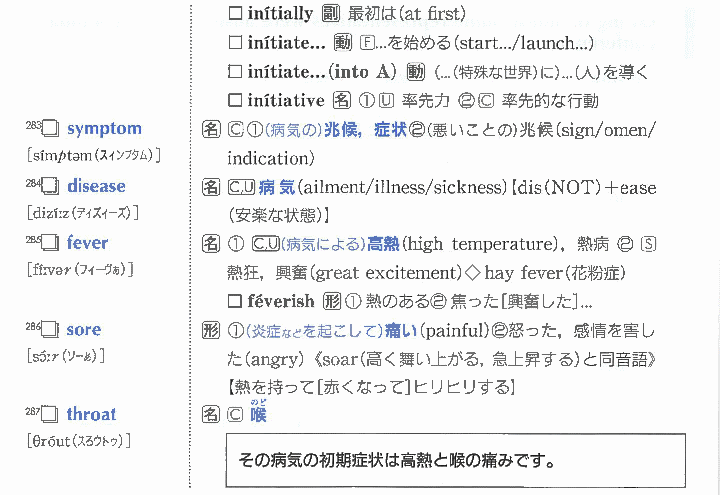Select the blue headword disease

pos(96,187)
